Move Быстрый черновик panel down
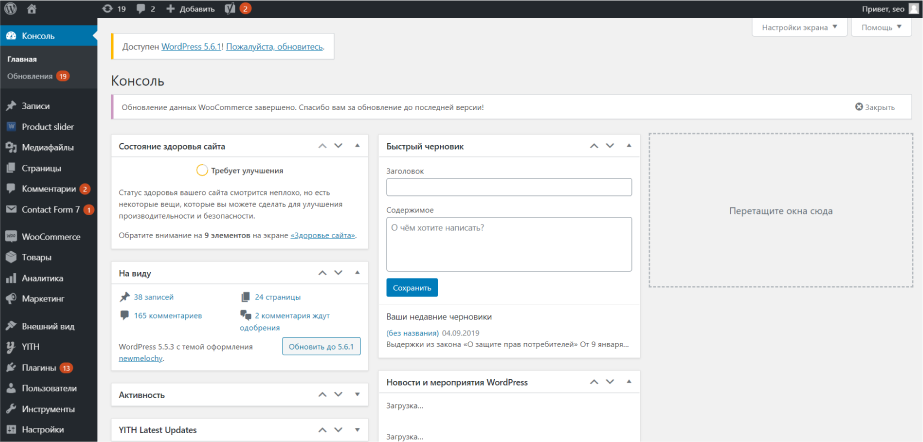Viewport: 923px width, 442px height. [610, 146]
